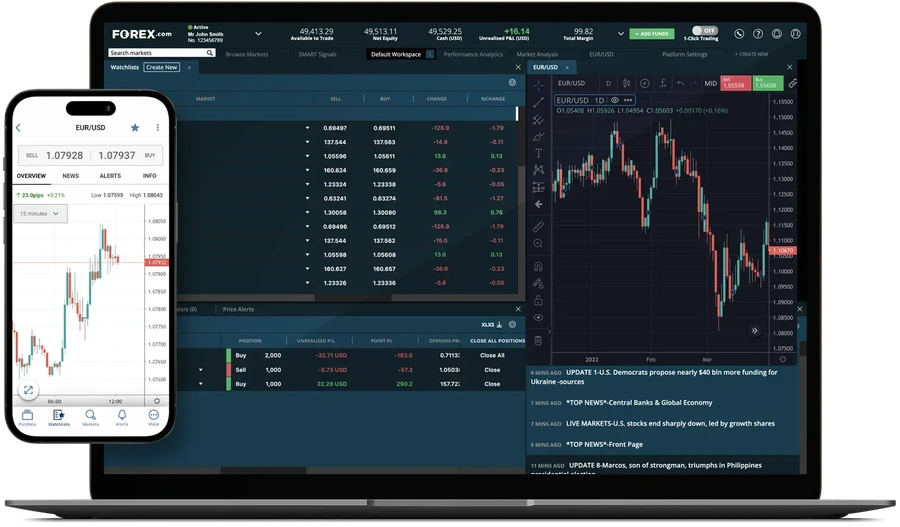
Task: Open the 15 minutes dropdown on phone
Action: [x=40, y=214]
